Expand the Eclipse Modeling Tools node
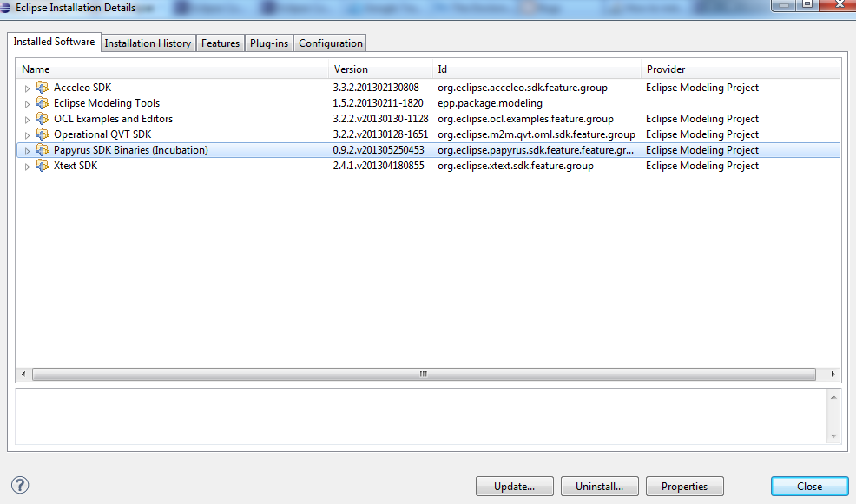The height and width of the screenshot is (504, 856). [x=27, y=103]
